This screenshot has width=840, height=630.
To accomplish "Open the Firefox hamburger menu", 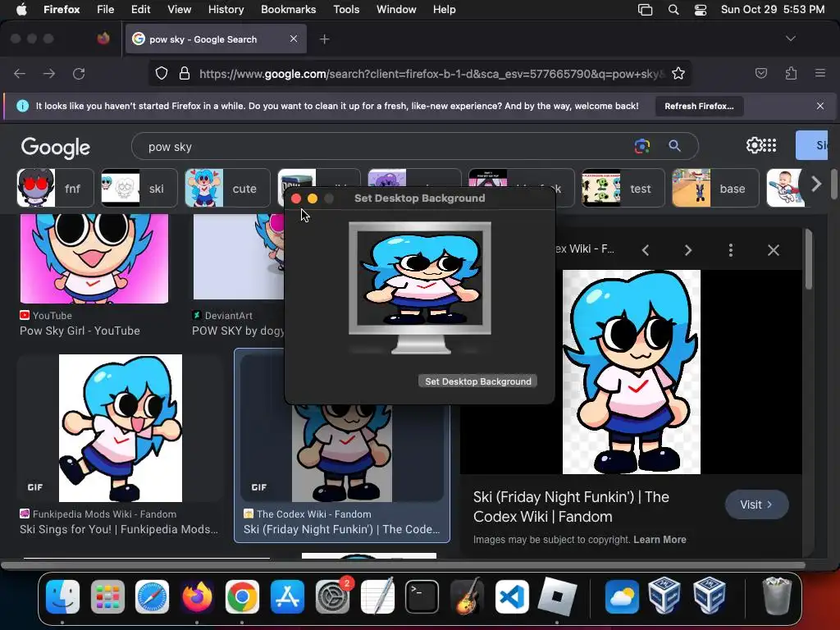I will [820, 73].
